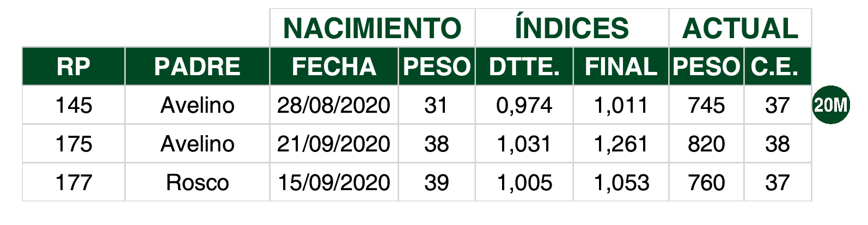Click the ACTUAL group header
Image resolution: width=868 pixels, height=225 pixels.
click(740, 28)
